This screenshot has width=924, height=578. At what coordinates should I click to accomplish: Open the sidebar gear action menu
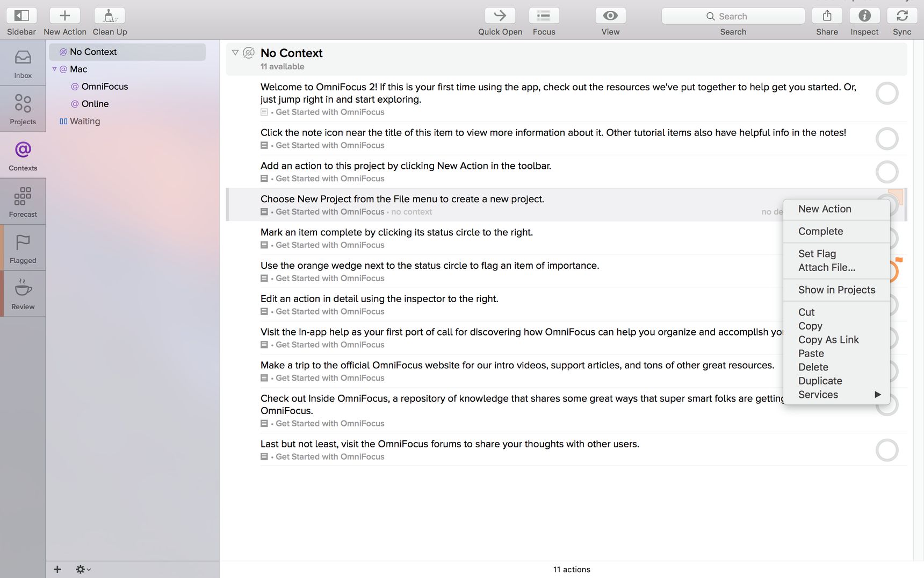pos(83,569)
